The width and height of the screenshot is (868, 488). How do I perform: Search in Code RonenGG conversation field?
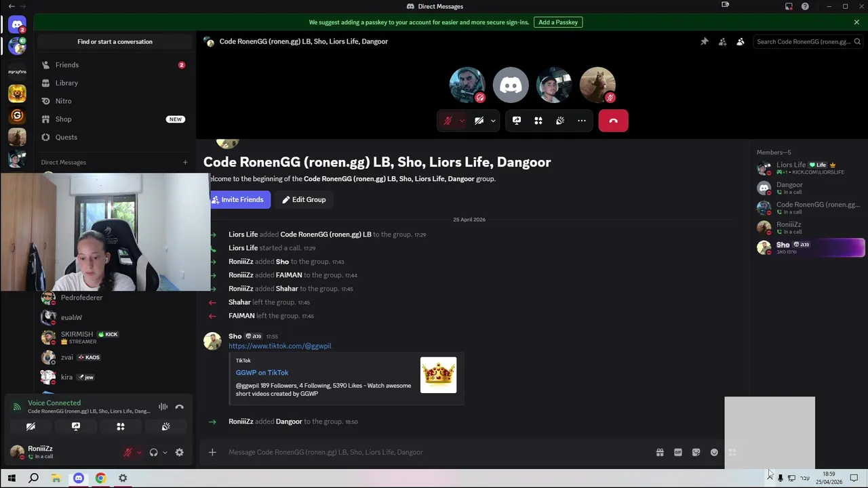click(x=807, y=41)
